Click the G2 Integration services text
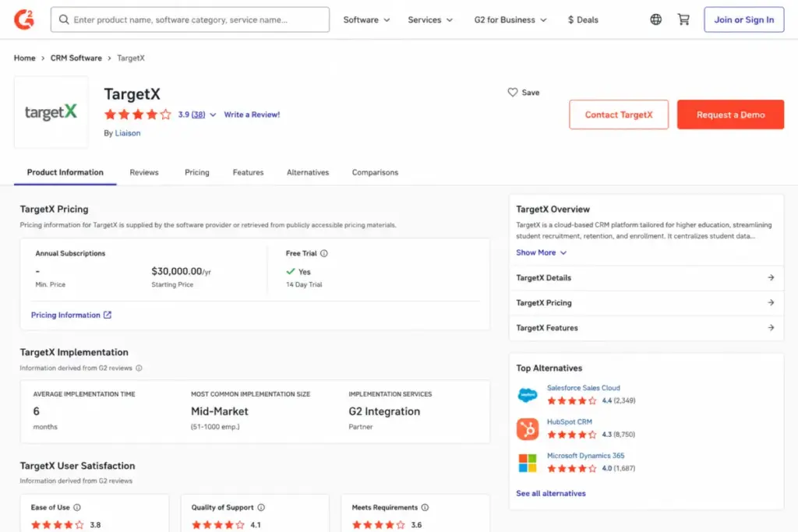 [384, 411]
